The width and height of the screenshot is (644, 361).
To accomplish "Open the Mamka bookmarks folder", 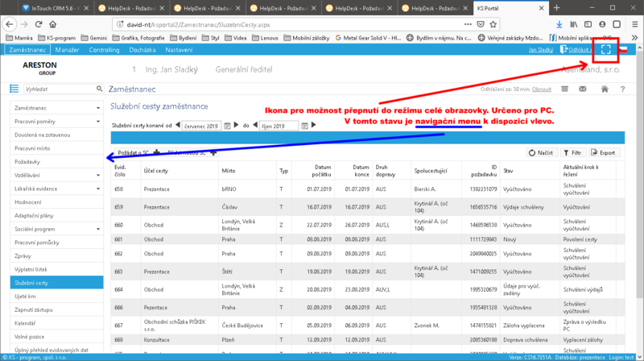I will coord(19,38).
